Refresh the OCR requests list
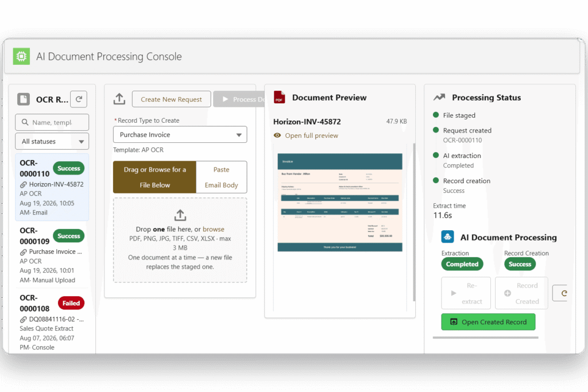Viewport: 588px width, 392px height. (x=79, y=99)
